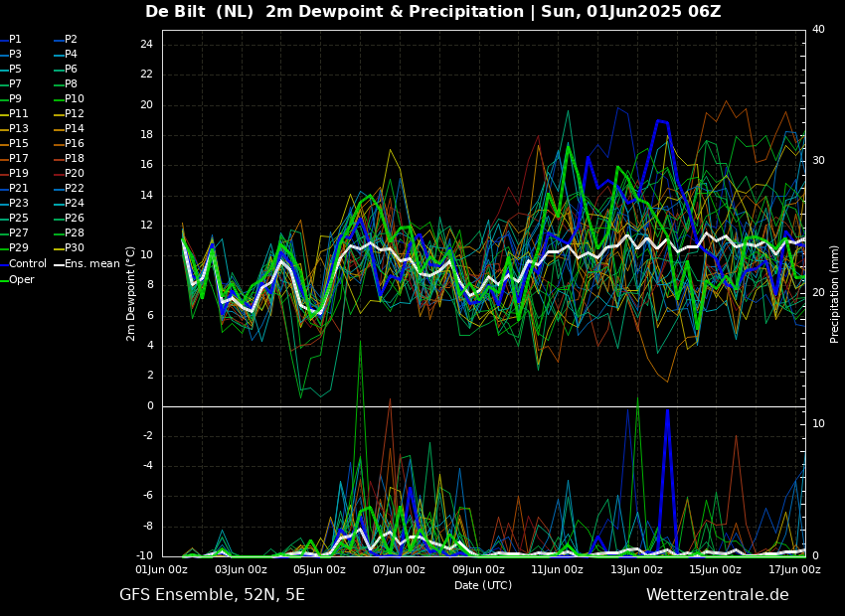
Task: Click the 01Jun 00z date tick
Action: tap(162, 569)
